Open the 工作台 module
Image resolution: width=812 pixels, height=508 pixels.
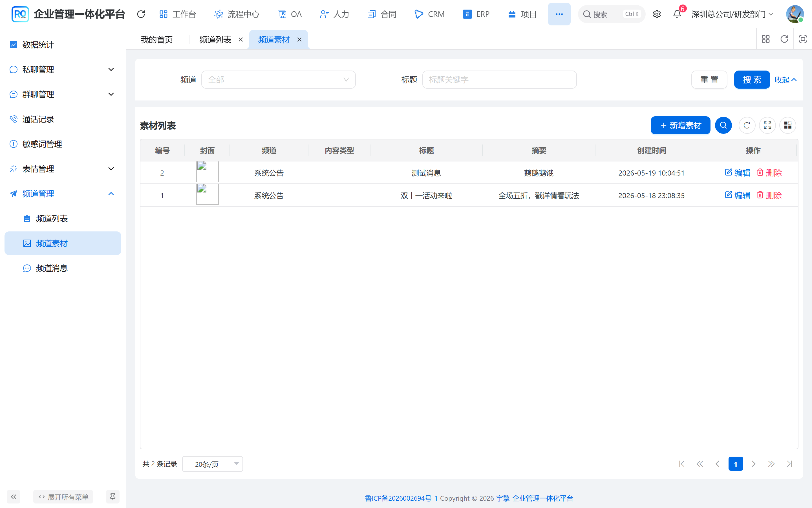click(178, 14)
